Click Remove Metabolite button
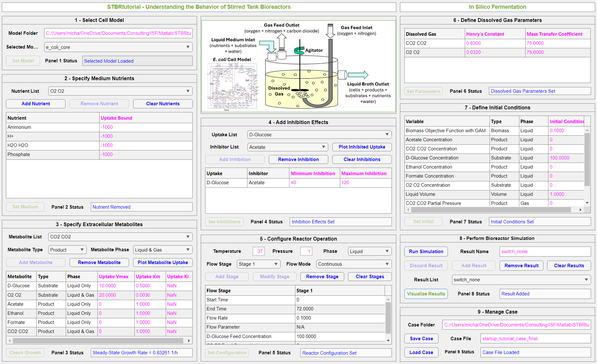This screenshot has width=597, height=364. (x=99, y=263)
